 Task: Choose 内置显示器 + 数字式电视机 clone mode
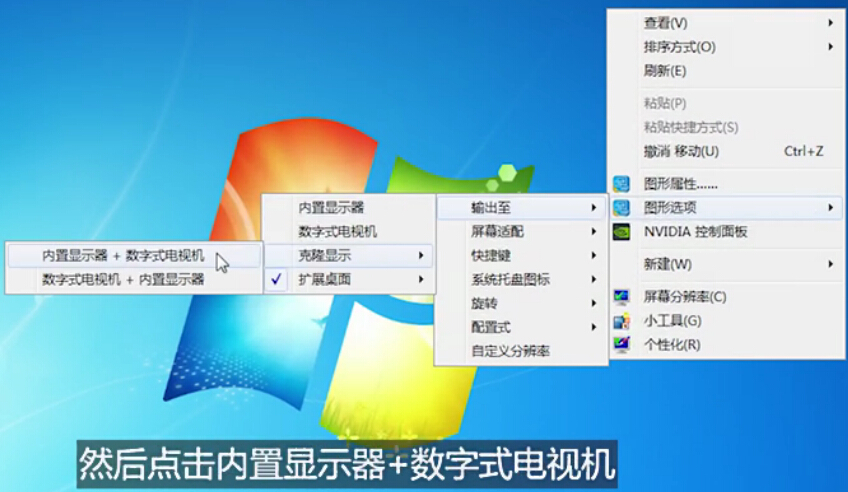(x=123, y=256)
